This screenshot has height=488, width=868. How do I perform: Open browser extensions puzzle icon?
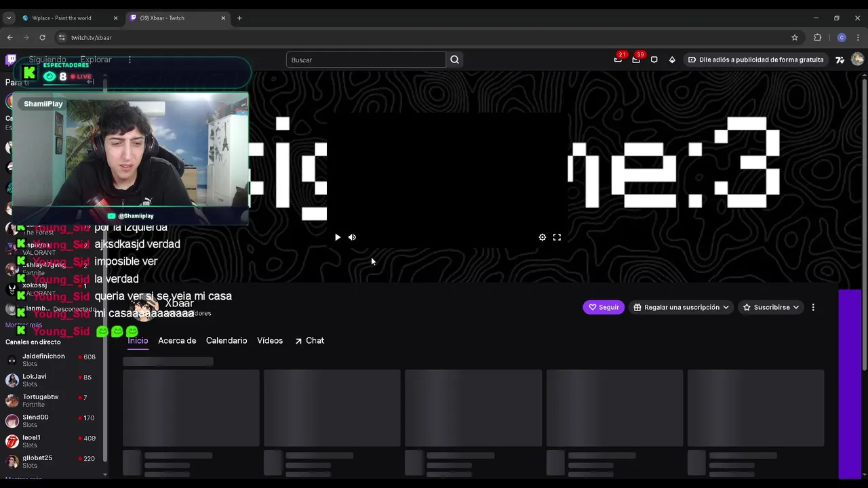click(817, 37)
